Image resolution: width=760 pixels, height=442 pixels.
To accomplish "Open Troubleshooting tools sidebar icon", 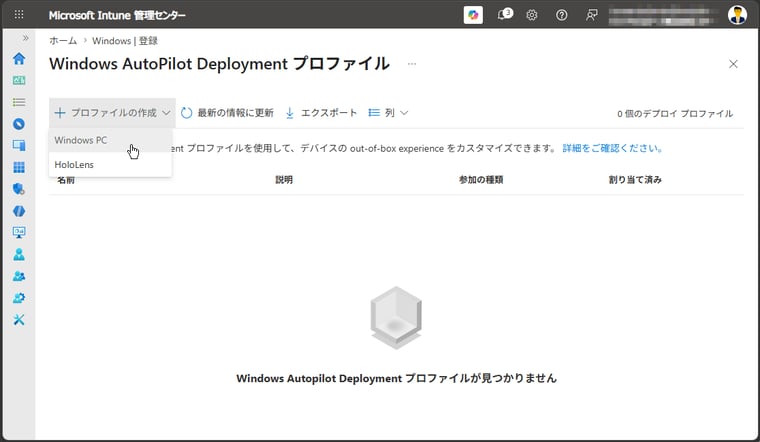I will pos(19,319).
